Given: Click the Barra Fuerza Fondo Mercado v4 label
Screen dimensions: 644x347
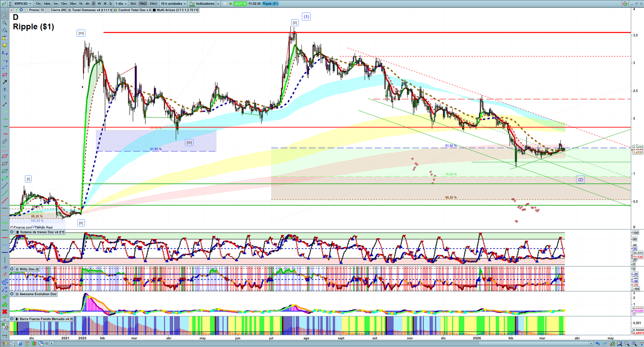Looking at the screenshot, I should click(x=46, y=319).
